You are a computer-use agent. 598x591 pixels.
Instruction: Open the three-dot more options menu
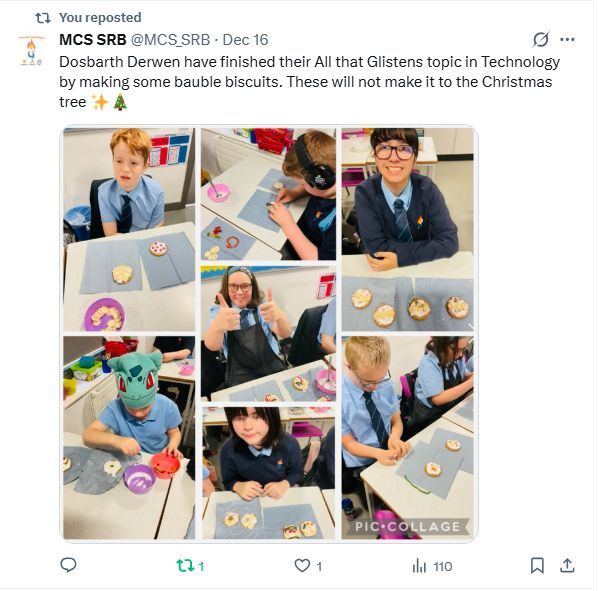567,39
